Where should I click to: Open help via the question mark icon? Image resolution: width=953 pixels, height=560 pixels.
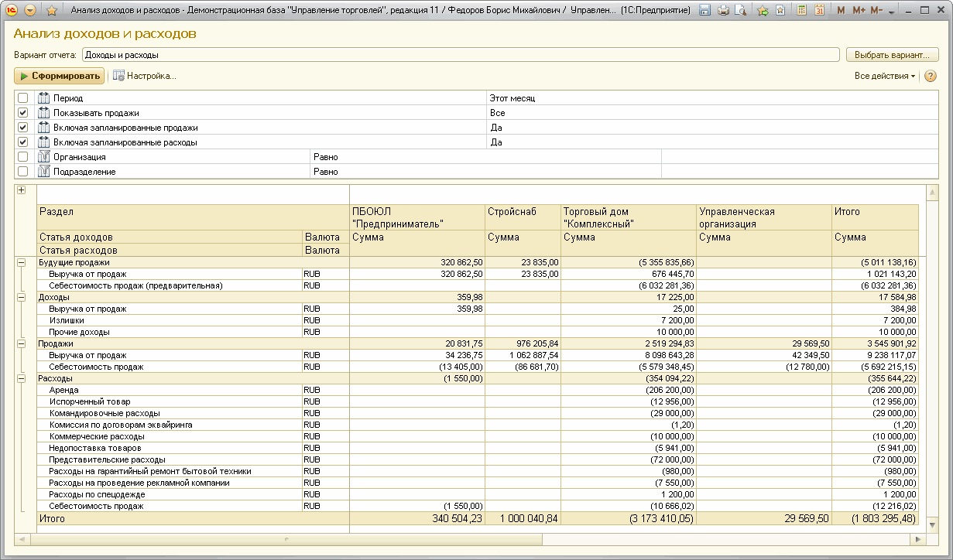[x=931, y=76]
